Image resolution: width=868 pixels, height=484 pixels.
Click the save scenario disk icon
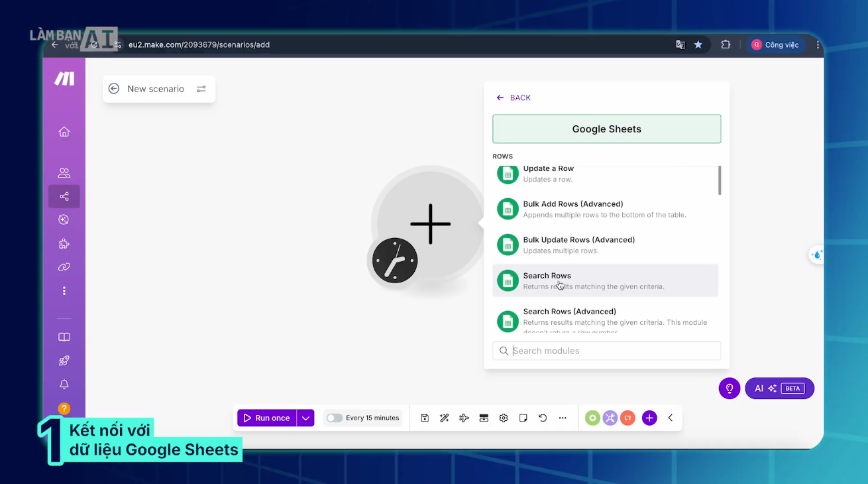click(x=425, y=418)
